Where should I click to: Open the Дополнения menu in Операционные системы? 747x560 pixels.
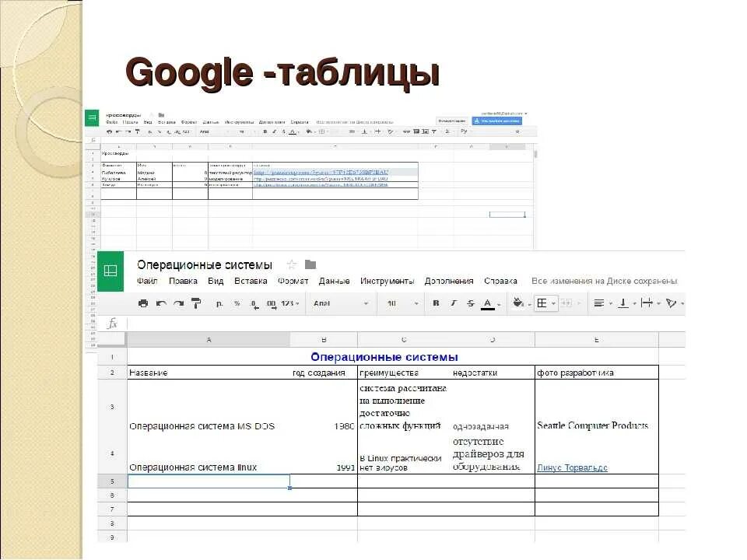449,281
